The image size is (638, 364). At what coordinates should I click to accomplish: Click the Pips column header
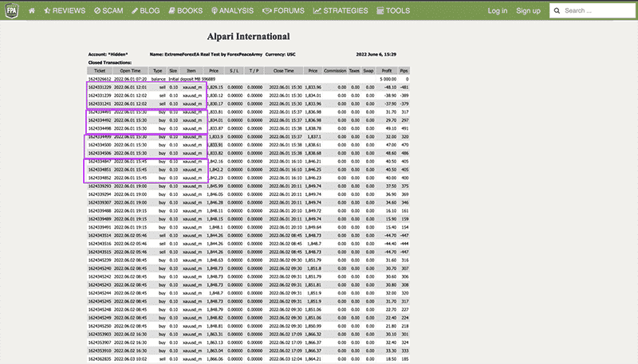tap(404, 71)
